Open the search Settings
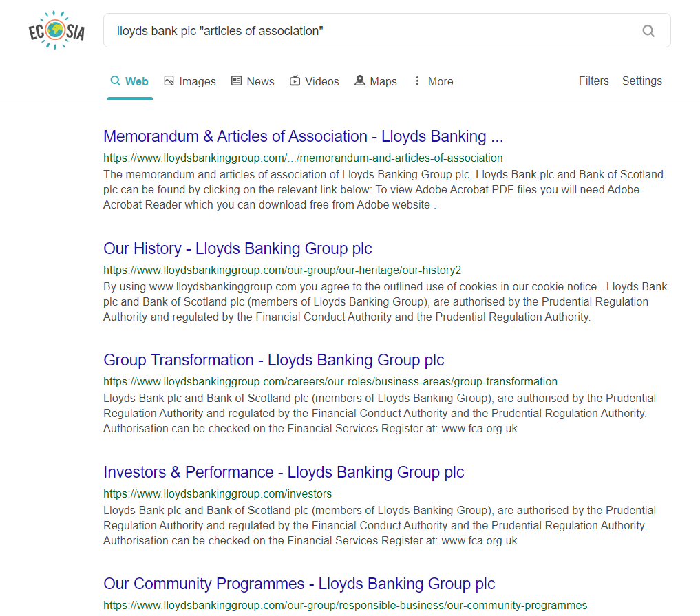The image size is (700, 616). (642, 81)
